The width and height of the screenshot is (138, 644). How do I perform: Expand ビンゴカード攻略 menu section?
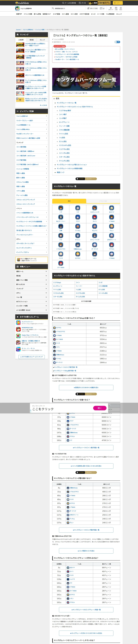(x=32, y=306)
